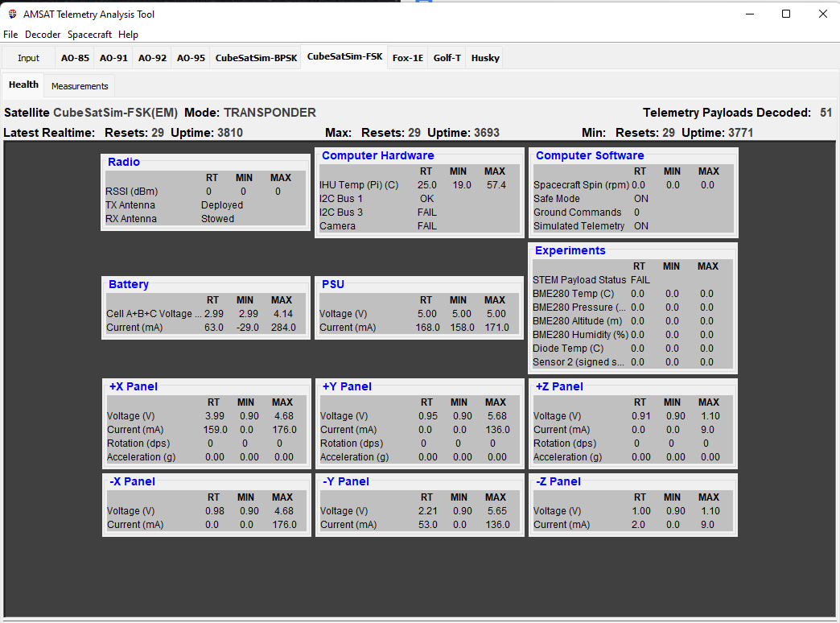Open the File menu
The height and width of the screenshot is (623, 840).
pyautogui.click(x=10, y=35)
